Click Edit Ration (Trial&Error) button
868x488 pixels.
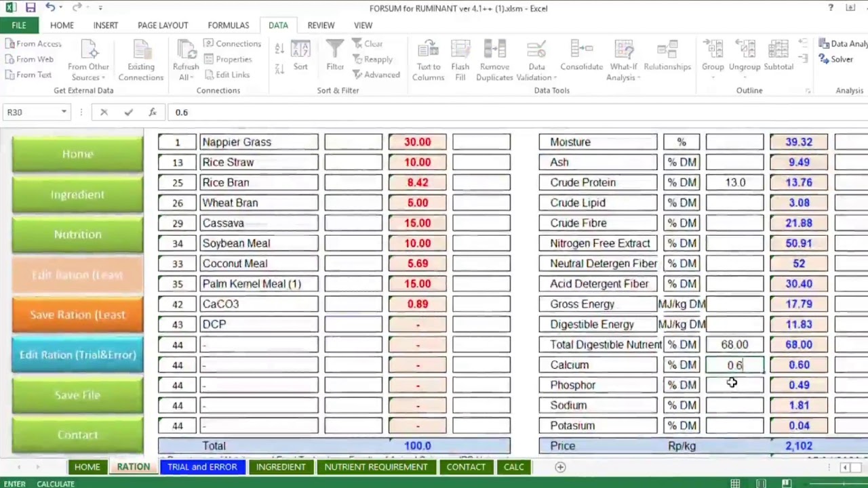pyautogui.click(x=77, y=354)
